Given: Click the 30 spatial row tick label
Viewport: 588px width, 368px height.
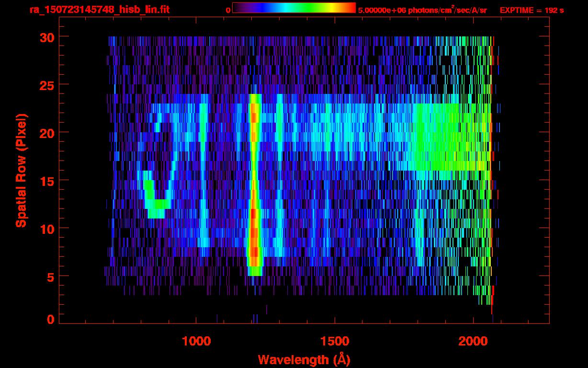Looking at the screenshot, I should [x=46, y=37].
